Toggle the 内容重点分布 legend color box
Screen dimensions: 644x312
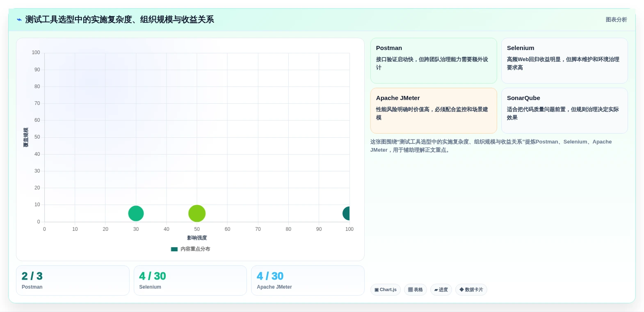tap(174, 249)
